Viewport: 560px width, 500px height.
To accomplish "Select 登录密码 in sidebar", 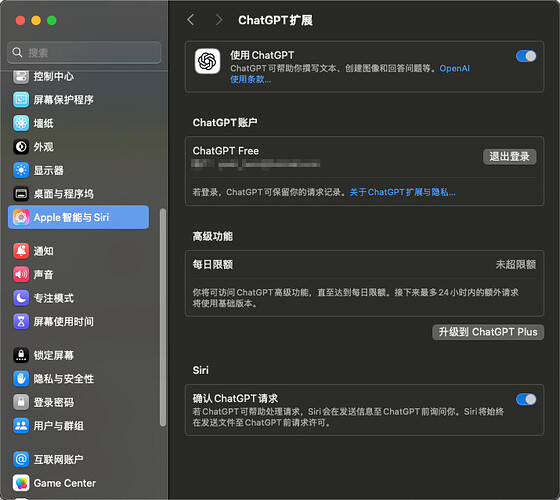I will [79, 402].
